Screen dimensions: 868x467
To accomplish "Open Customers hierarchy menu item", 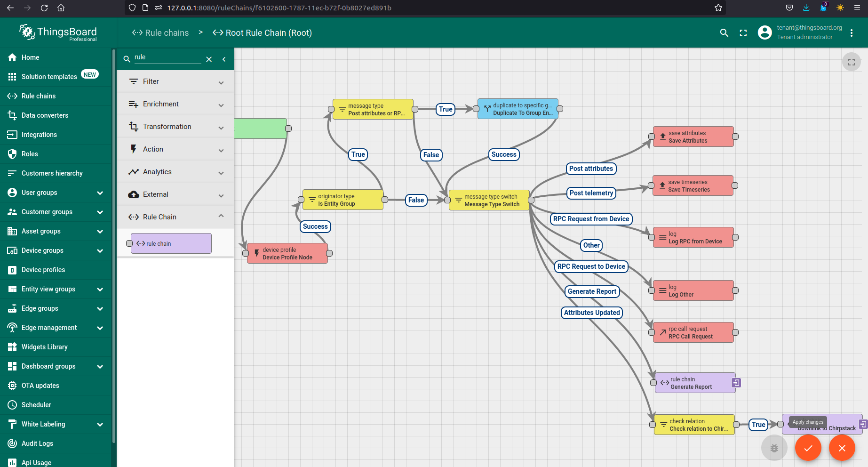I will pos(56,173).
